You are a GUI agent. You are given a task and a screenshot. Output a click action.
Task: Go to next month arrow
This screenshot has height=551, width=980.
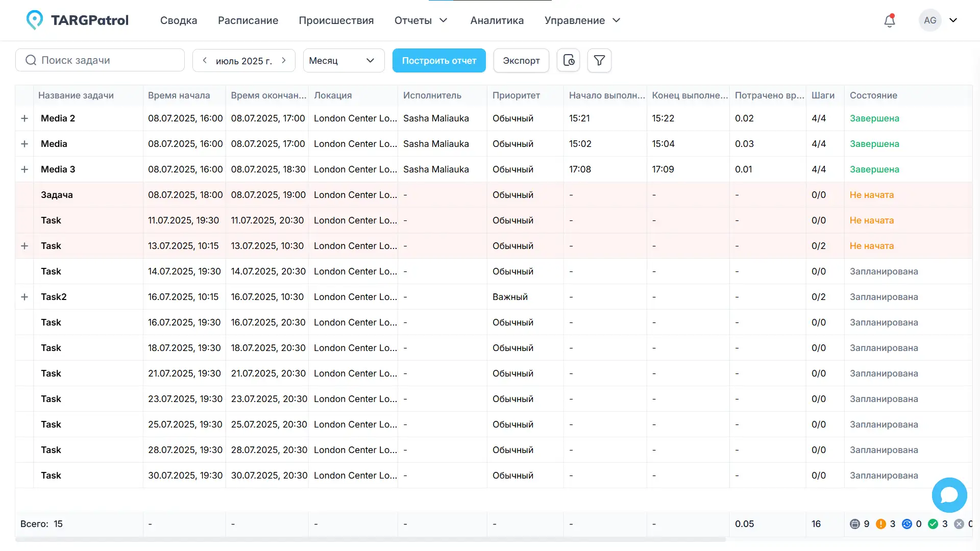pos(284,60)
